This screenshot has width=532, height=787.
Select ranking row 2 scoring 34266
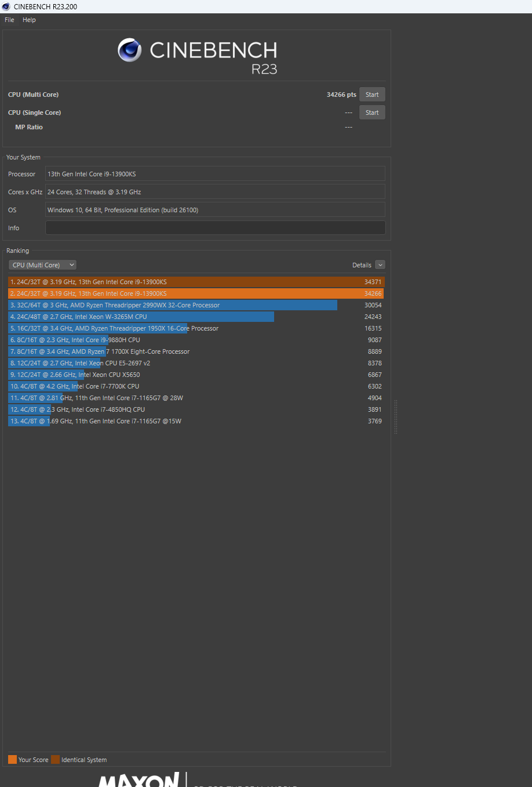click(196, 293)
